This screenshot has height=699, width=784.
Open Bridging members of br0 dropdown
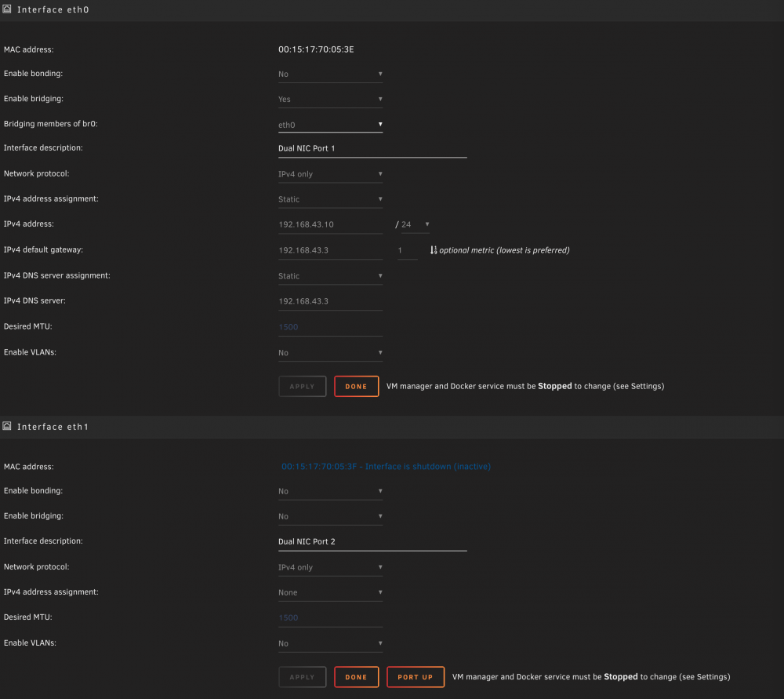click(330, 125)
